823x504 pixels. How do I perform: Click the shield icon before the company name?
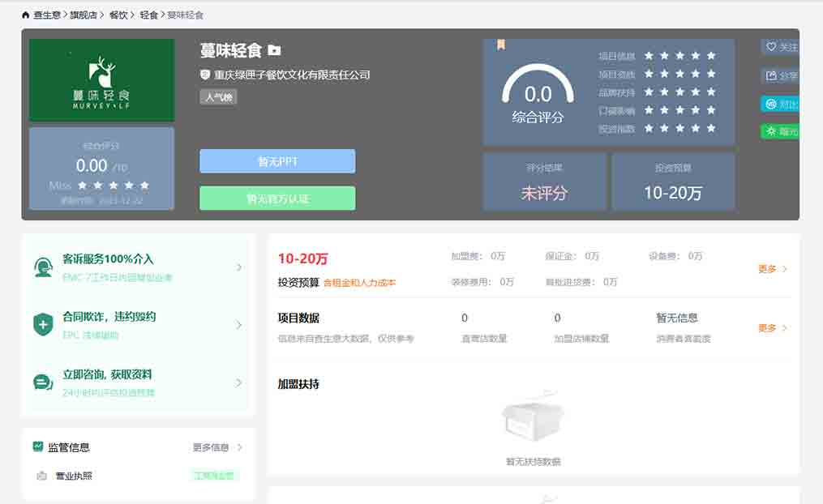coord(205,75)
